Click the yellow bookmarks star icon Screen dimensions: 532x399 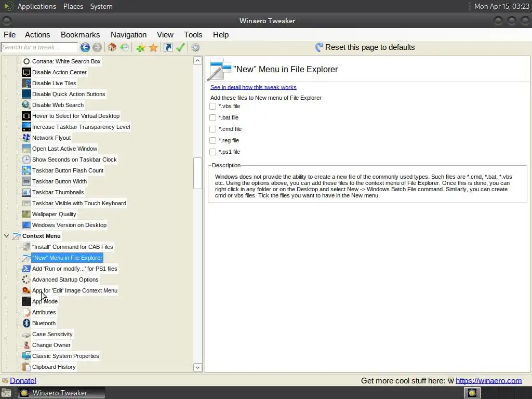[153, 47]
